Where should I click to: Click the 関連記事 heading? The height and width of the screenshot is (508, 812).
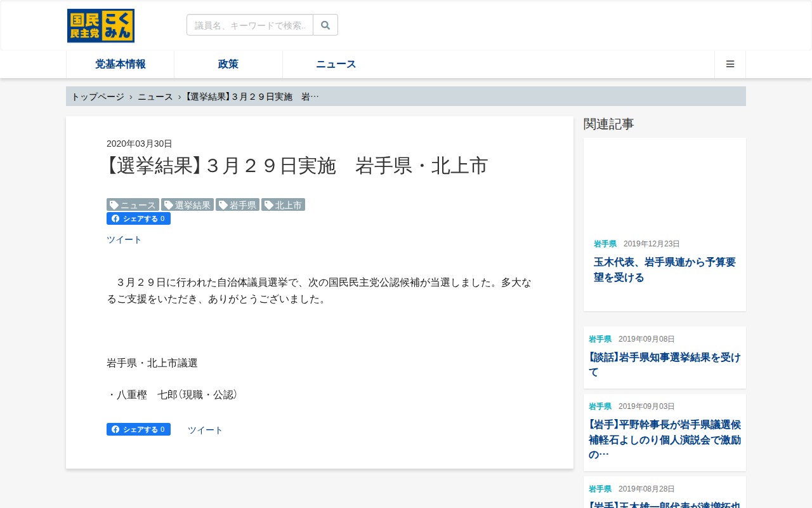[x=609, y=124]
